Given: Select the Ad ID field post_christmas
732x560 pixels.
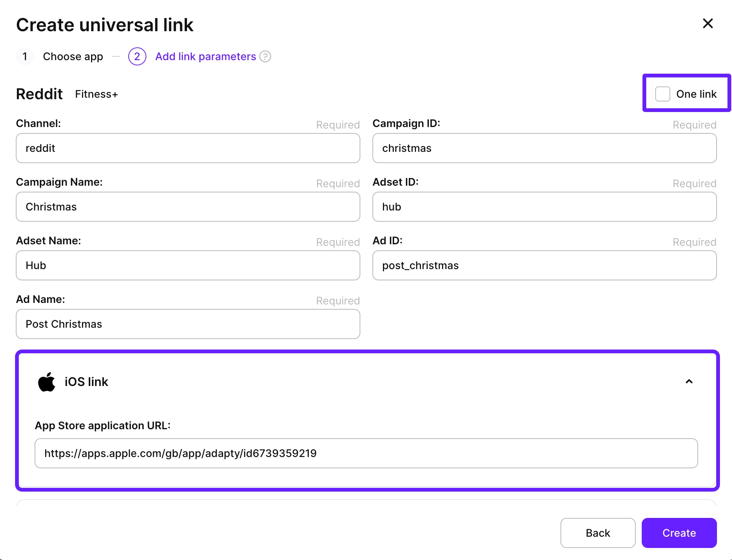Looking at the screenshot, I should 544,265.
